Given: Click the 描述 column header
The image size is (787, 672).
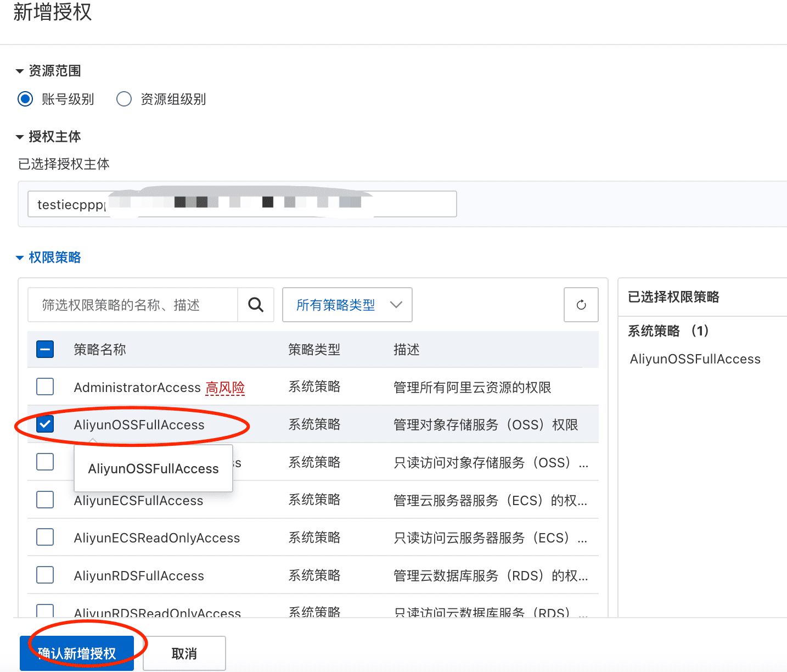Looking at the screenshot, I should pos(407,350).
